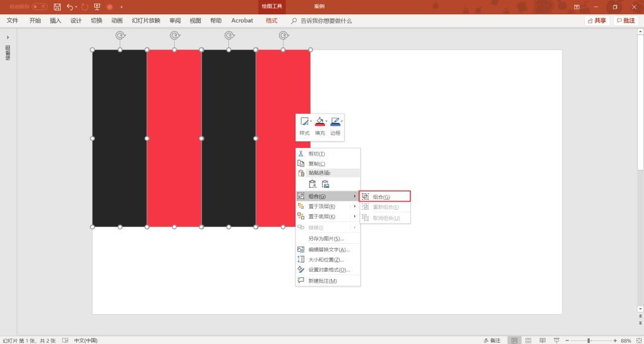The image size is (644, 344).
Task: Open the 置于顶层(R) menu entry
Action: (x=328, y=206)
